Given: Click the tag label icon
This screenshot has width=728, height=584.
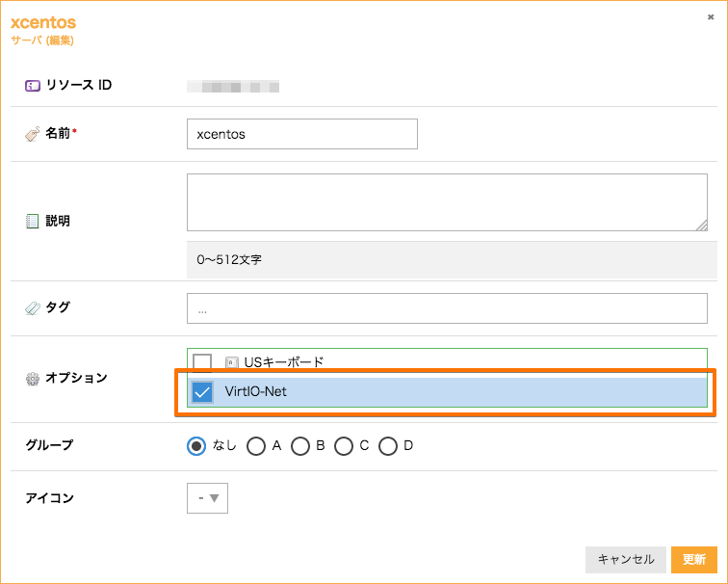Looking at the screenshot, I should [x=33, y=308].
